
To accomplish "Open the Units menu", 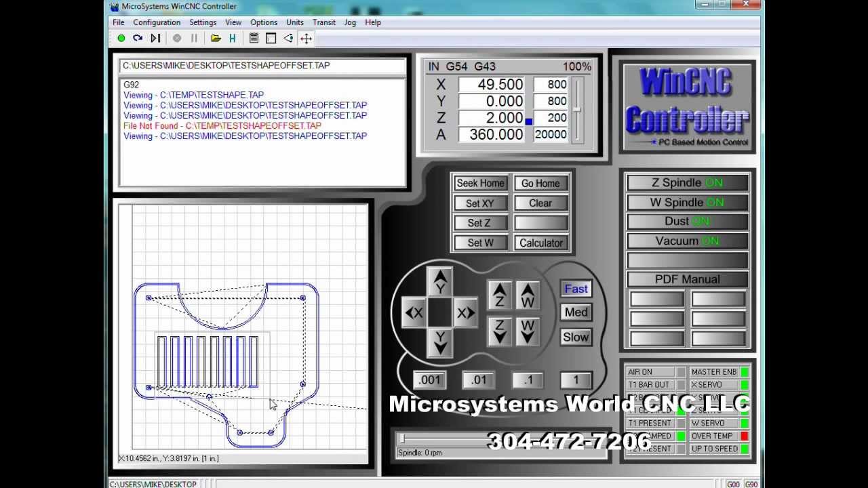I will (x=295, y=22).
